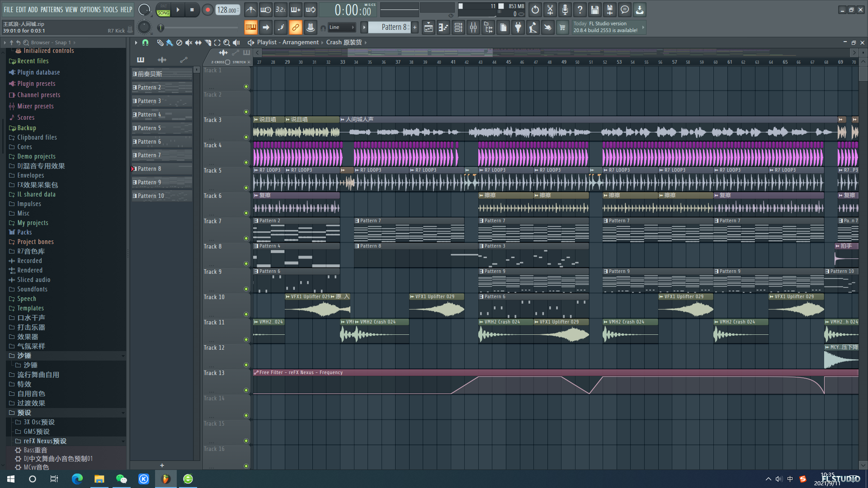
Task: Select the playlist Select tool
Action: [217, 42]
